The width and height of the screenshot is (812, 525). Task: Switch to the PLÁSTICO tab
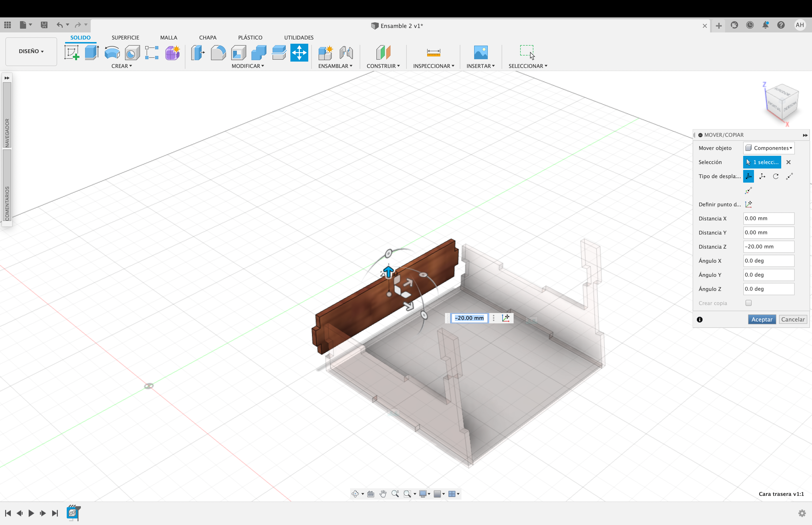click(250, 38)
